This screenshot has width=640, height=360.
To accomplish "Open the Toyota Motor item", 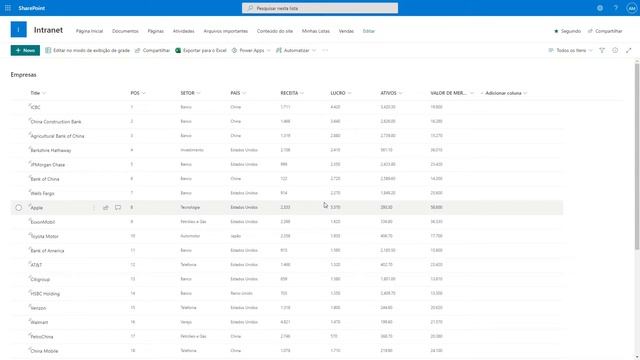I will pyautogui.click(x=44, y=236).
